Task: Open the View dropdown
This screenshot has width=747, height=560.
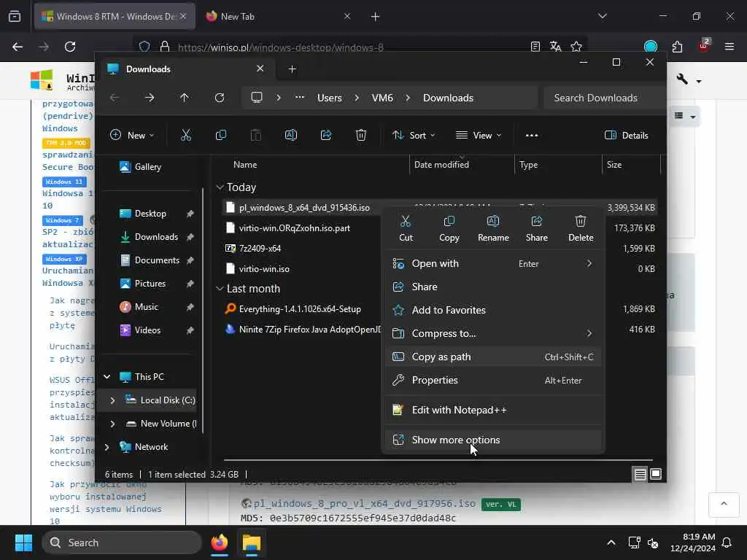Action: [479, 135]
